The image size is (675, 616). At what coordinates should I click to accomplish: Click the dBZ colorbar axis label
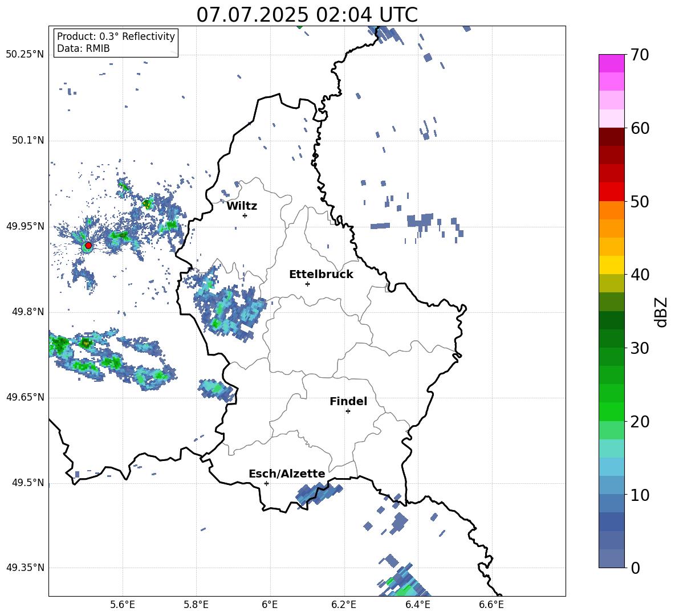pos(661,312)
